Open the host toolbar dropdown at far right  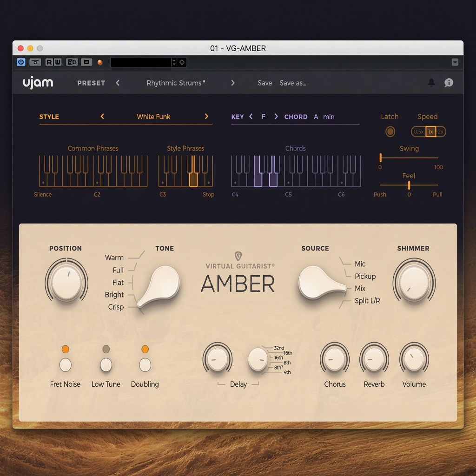coord(455,62)
